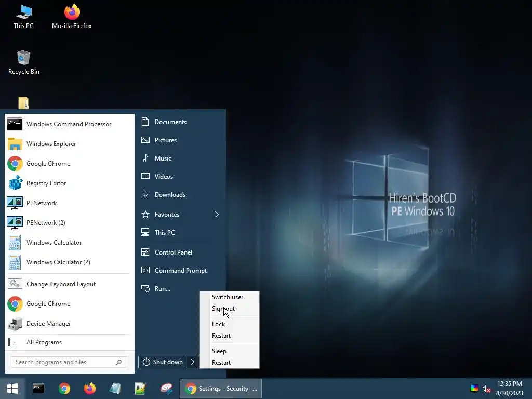
Task: Open the Run... dialog
Action: pyautogui.click(x=181, y=289)
